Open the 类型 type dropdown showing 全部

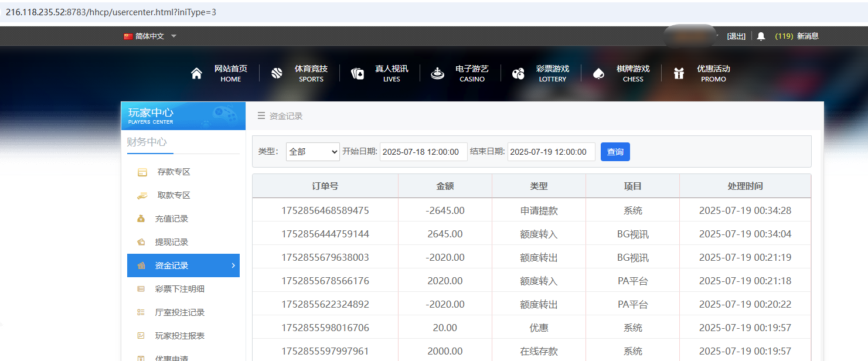(312, 151)
